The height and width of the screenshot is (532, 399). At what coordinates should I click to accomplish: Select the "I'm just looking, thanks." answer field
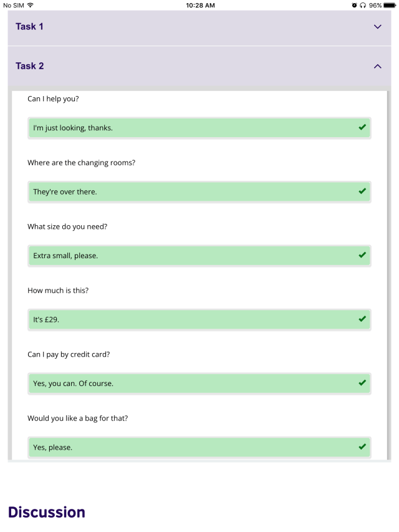click(x=187, y=128)
